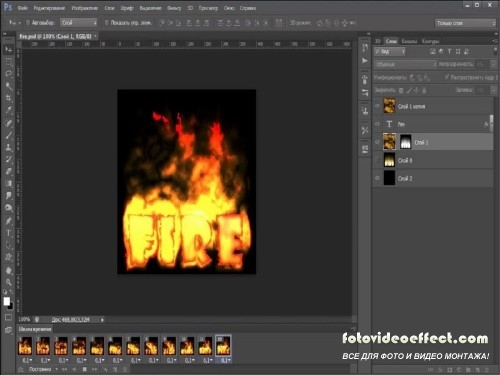
Task: Select the Magic Wand tool
Action: click(9, 86)
